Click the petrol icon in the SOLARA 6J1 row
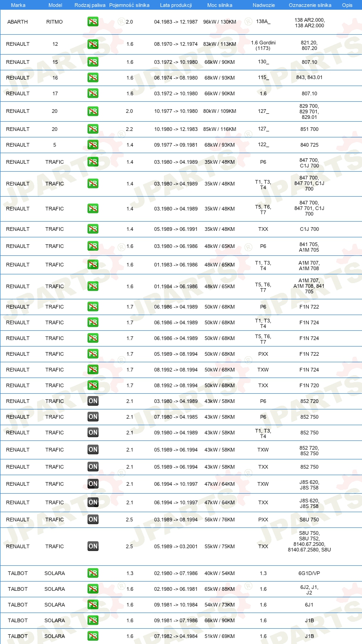 tap(93, 605)
